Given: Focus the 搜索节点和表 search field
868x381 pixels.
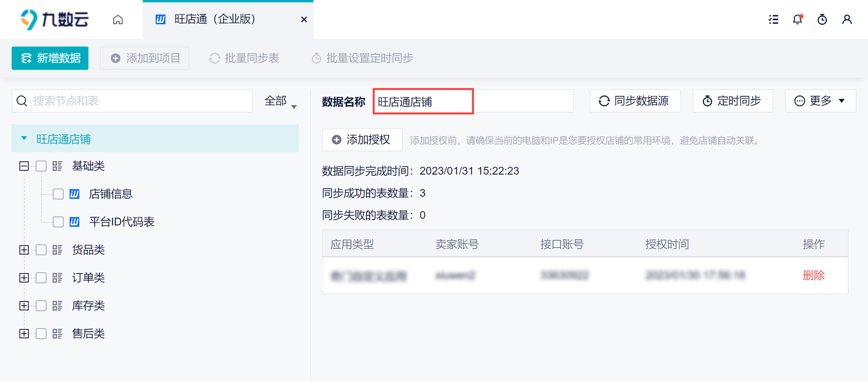Looking at the screenshot, I should pyautogui.click(x=132, y=101).
